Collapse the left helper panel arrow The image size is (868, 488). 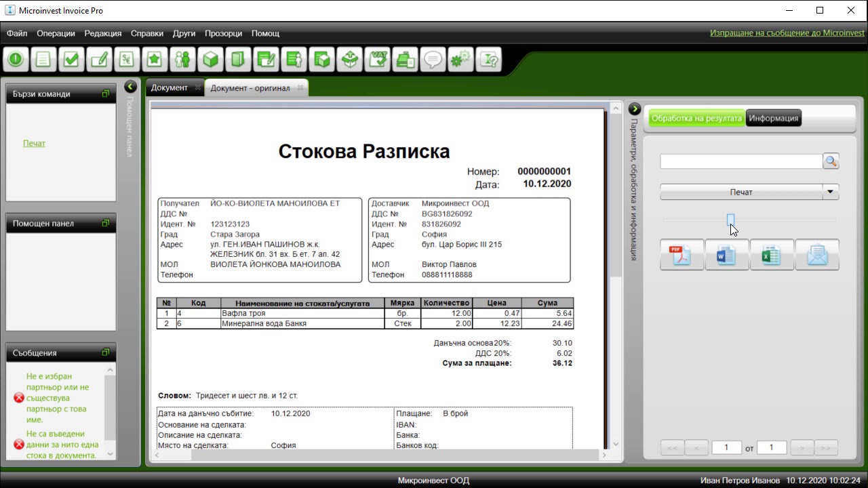click(131, 87)
